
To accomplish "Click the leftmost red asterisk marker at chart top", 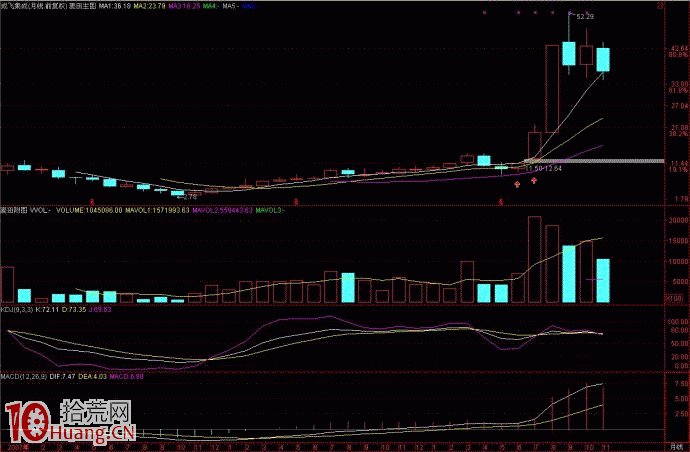I will click(484, 13).
